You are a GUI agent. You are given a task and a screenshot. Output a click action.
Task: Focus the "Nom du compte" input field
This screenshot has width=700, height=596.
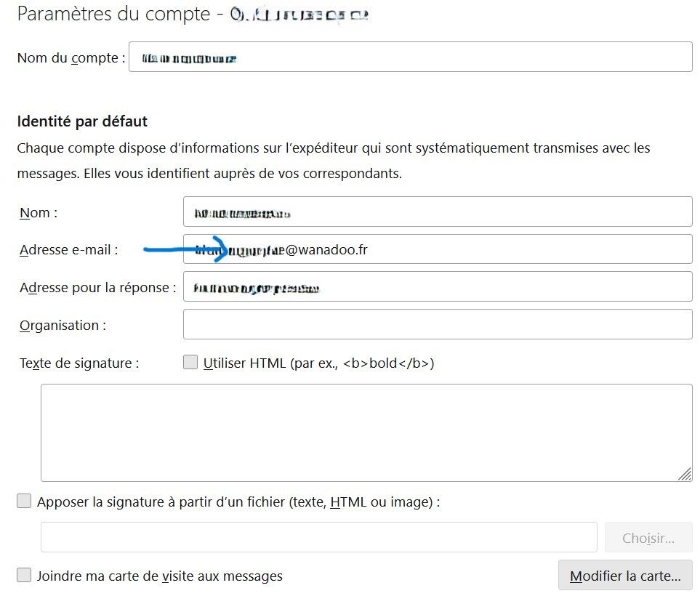[411, 57]
